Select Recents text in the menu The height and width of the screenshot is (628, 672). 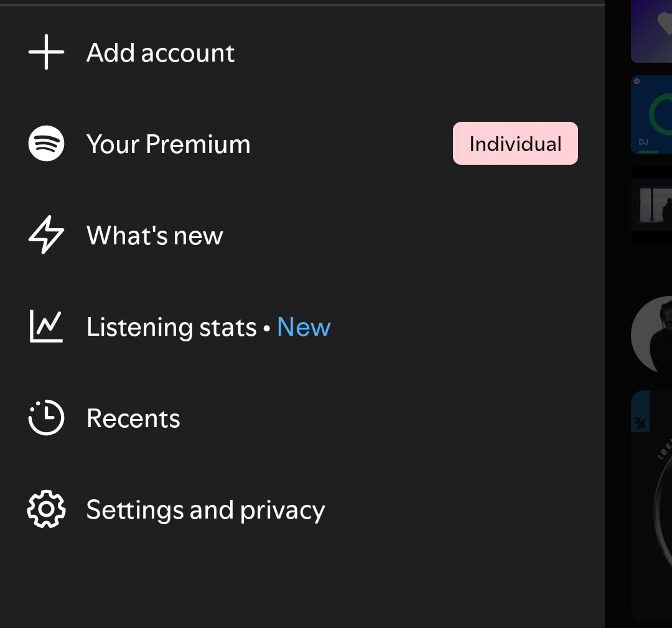coord(133,418)
